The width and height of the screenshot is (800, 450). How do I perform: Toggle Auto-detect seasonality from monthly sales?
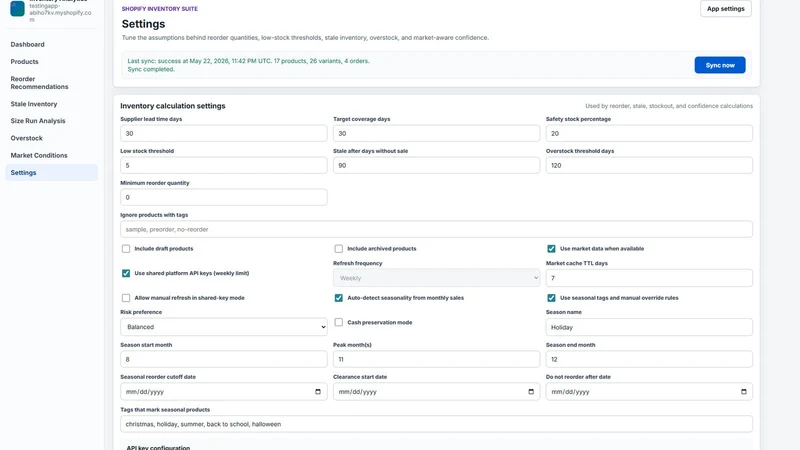pos(339,298)
